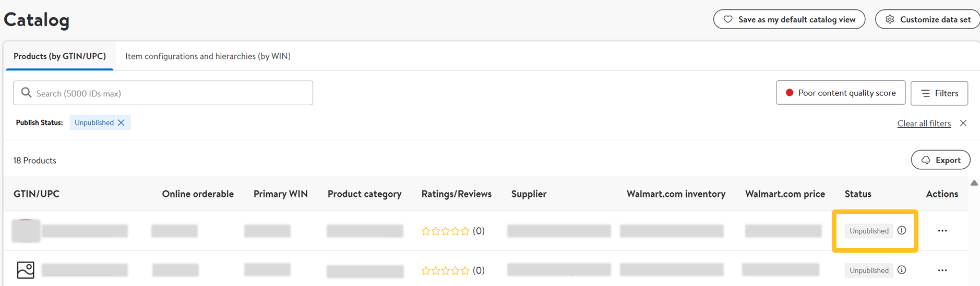
Task: Click image placeholder icon in second row
Action: click(26, 270)
